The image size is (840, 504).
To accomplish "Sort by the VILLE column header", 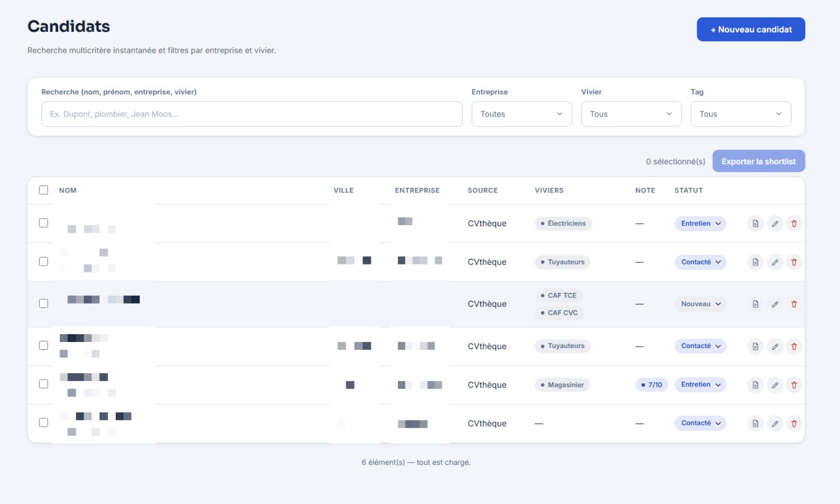I will [x=344, y=190].
